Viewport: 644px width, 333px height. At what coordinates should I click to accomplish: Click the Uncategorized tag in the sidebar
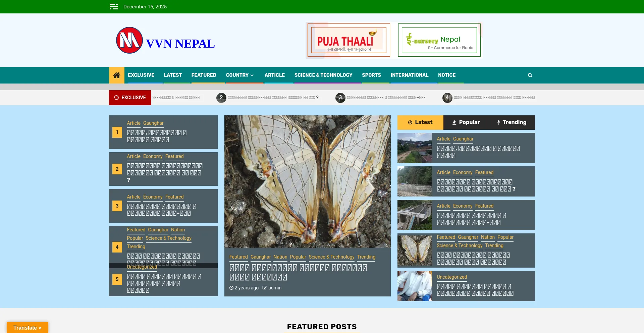tap(451, 277)
